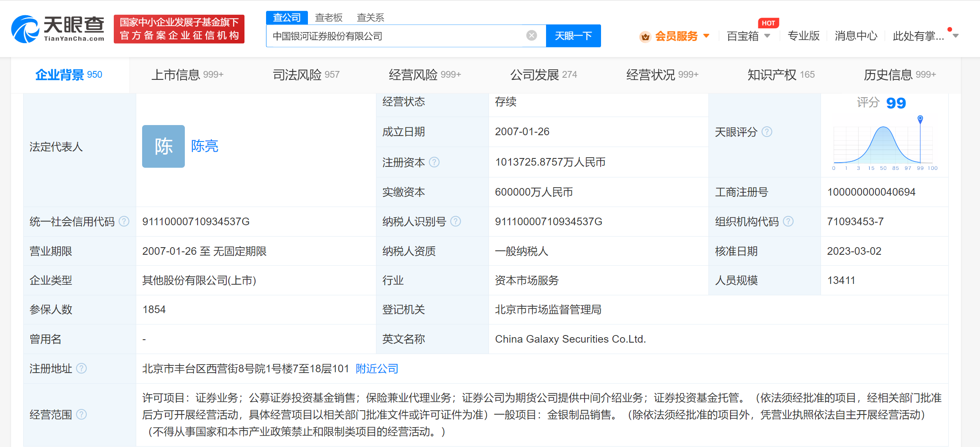
Task: Click help icon beside 注册地址
Action: (82, 368)
